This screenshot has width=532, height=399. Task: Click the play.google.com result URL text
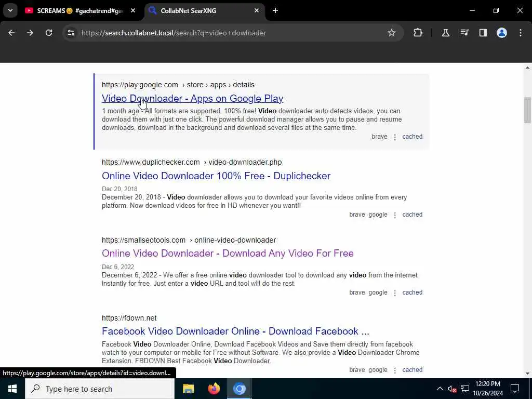coord(178,85)
